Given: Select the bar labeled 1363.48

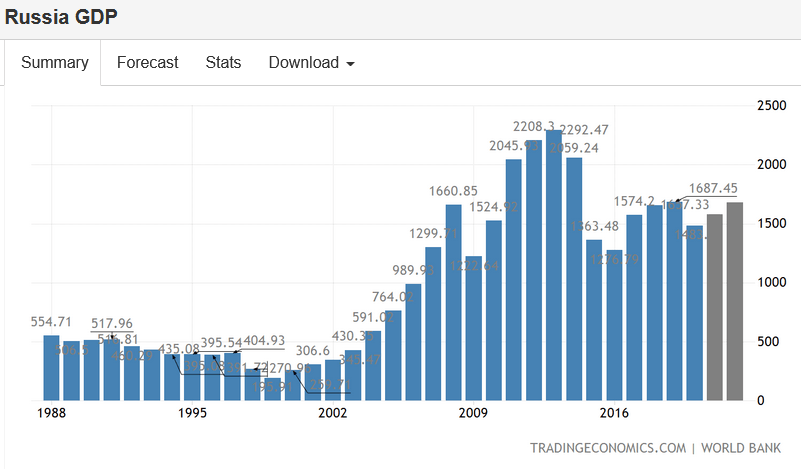Looking at the screenshot, I should (594, 320).
